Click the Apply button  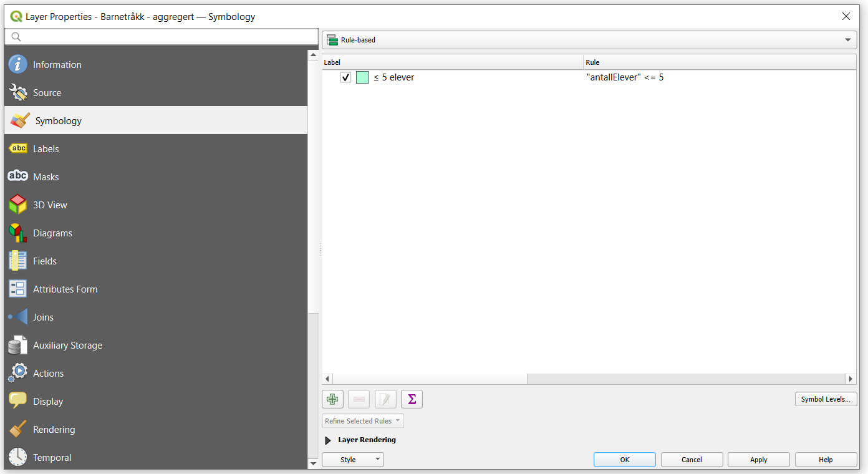coord(759,460)
